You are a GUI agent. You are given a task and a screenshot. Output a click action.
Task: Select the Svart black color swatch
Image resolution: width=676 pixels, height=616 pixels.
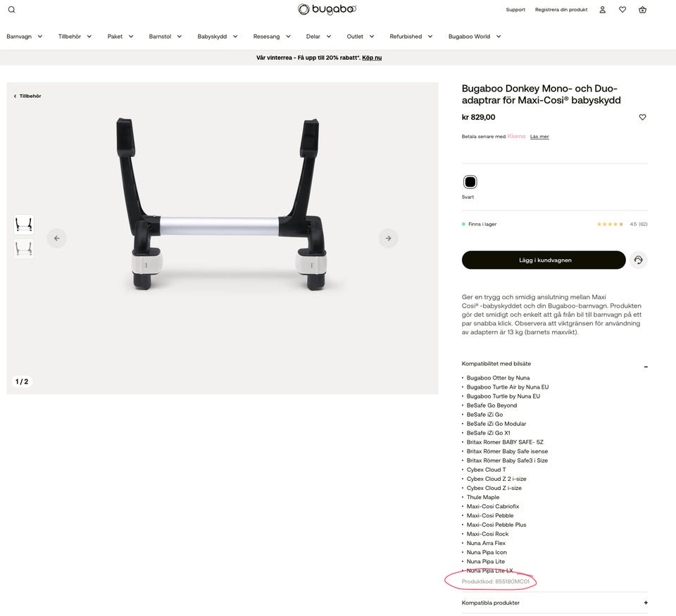click(x=470, y=182)
